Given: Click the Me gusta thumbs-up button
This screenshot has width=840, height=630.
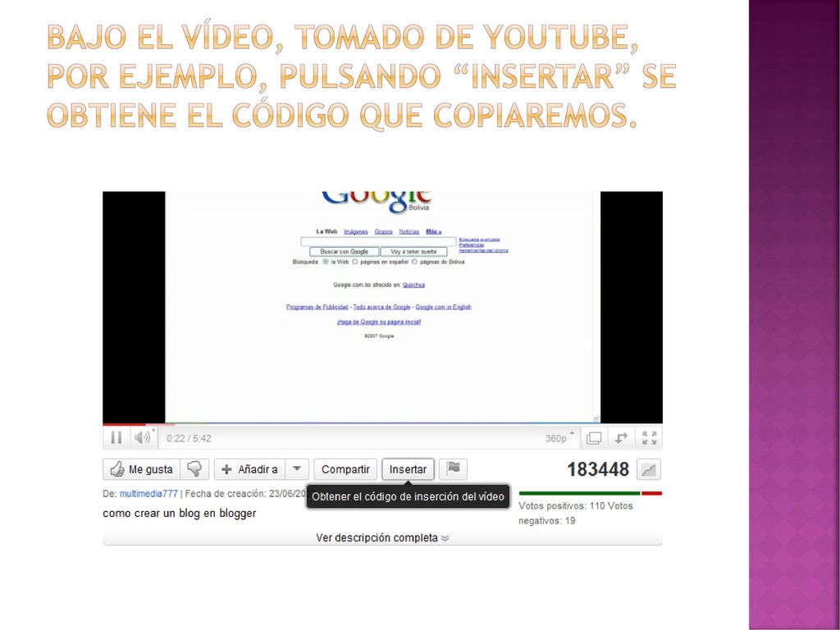Looking at the screenshot, I should (141, 469).
